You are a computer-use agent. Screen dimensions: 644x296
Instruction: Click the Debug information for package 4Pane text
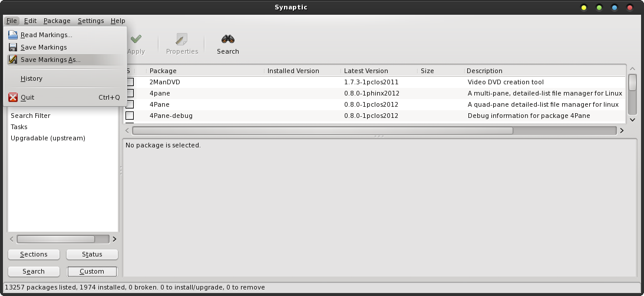point(529,116)
